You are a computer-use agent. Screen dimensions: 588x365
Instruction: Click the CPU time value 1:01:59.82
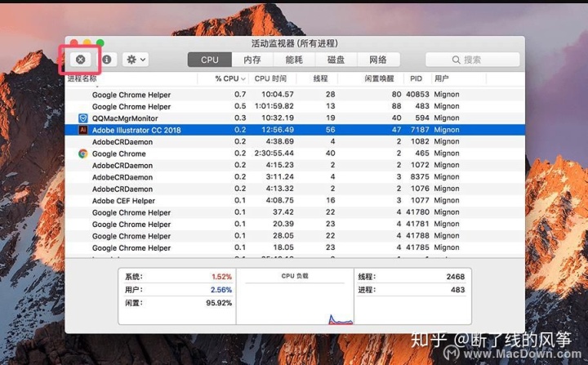(x=274, y=106)
